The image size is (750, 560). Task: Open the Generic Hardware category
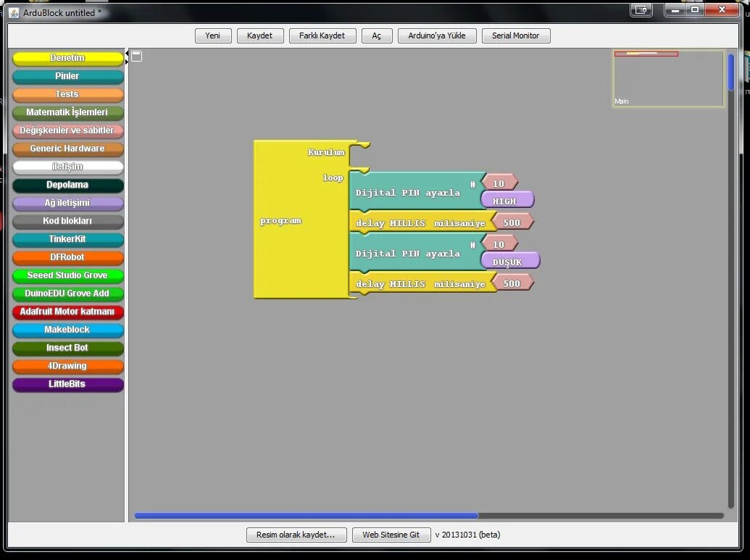tap(67, 149)
